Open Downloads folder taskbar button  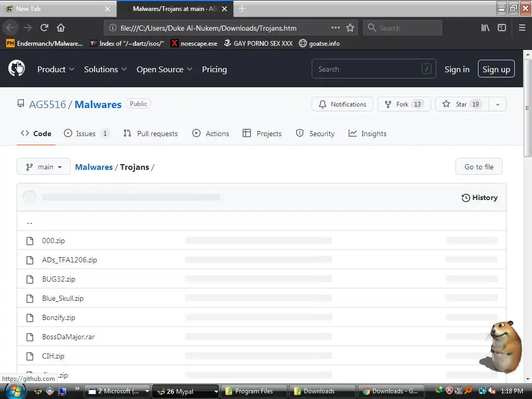coord(322,391)
